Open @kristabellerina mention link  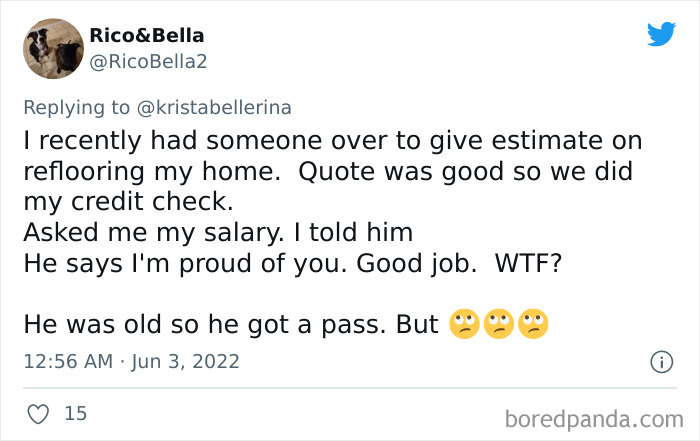(214, 108)
